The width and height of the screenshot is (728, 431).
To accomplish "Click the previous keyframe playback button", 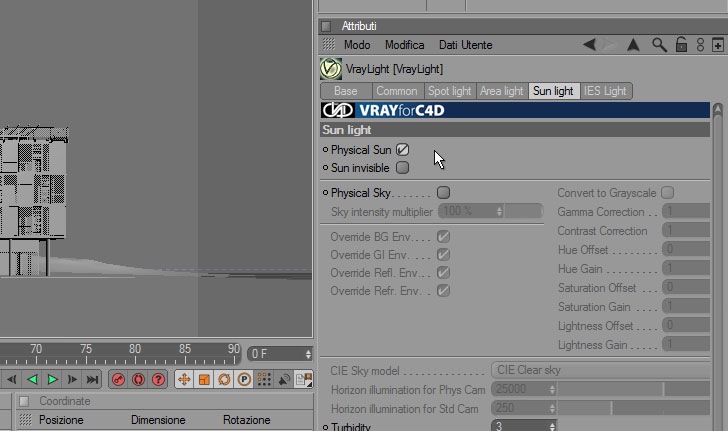I will coord(12,379).
